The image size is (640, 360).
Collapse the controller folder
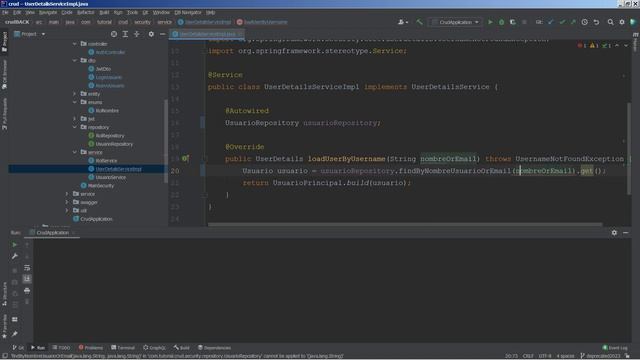click(x=75, y=44)
